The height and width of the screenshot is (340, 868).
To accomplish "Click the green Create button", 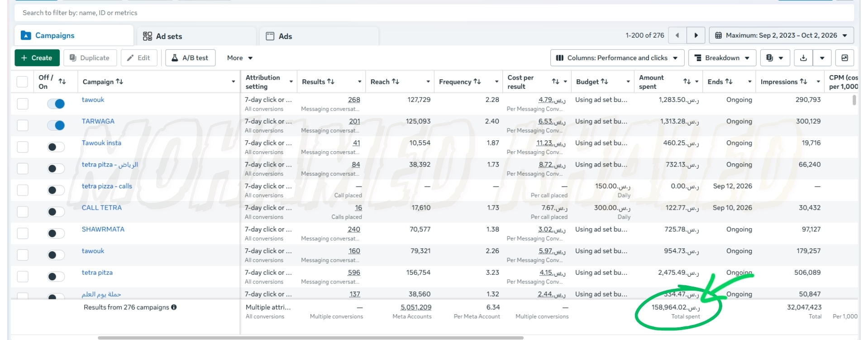I will pos(37,58).
